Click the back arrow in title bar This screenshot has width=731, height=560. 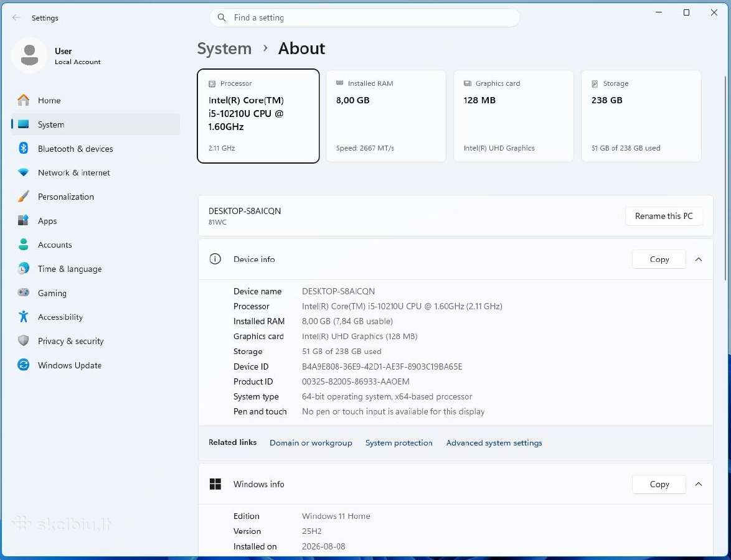16,17
